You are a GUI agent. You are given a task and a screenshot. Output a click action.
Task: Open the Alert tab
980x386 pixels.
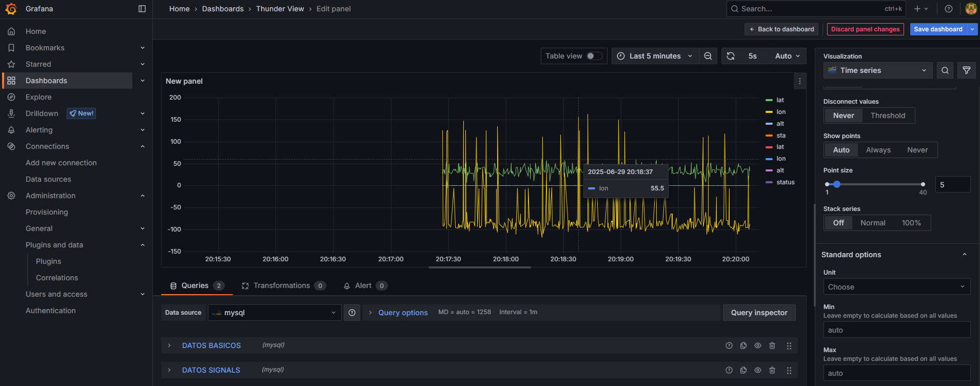tap(363, 285)
